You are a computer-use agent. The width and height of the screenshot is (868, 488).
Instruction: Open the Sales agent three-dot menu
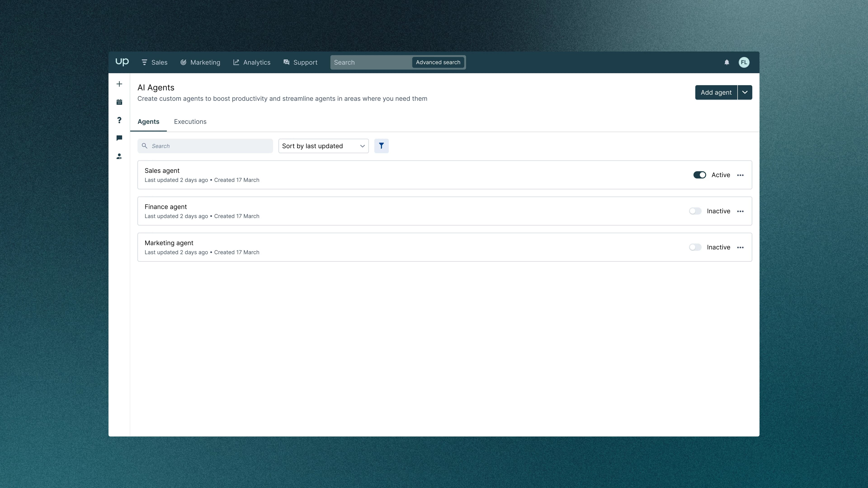click(741, 175)
